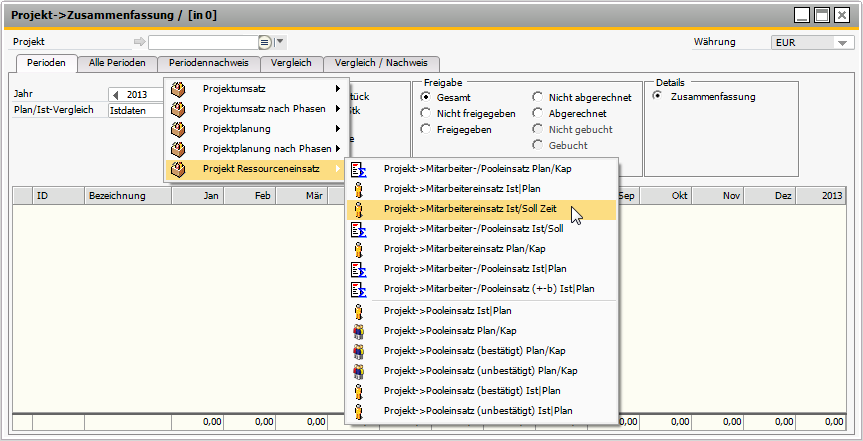Select the Gesamt radio button
The width and height of the screenshot is (863, 441).
tap(425, 97)
